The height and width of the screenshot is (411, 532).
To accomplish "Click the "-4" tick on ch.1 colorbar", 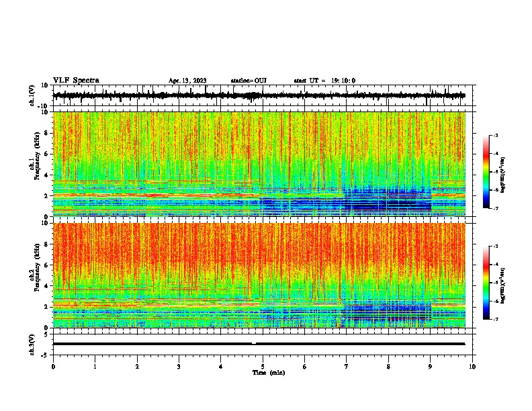I will pyautogui.click(x=495, y=153).
